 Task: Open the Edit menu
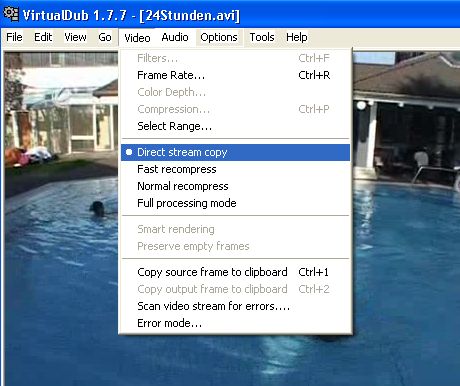coord(43,37)
